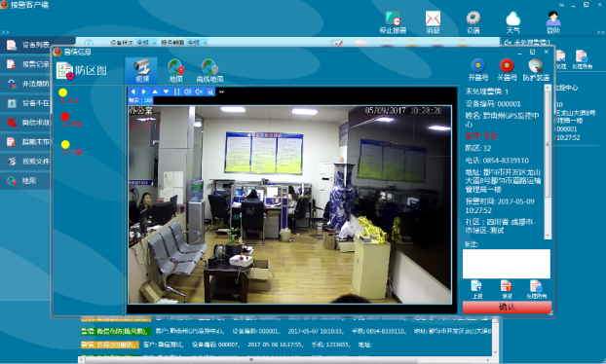Click the 关警号 red siren icon

(507, 65)
